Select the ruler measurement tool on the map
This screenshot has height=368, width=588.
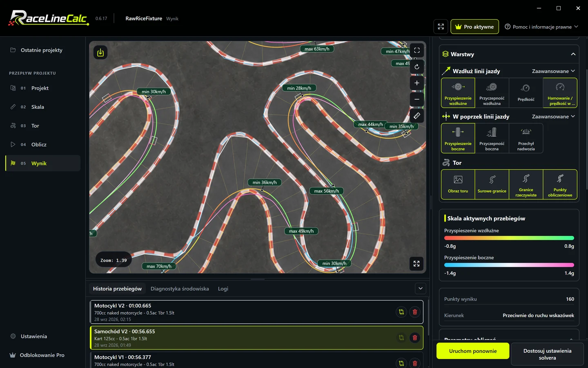click(x=416, y=116)
